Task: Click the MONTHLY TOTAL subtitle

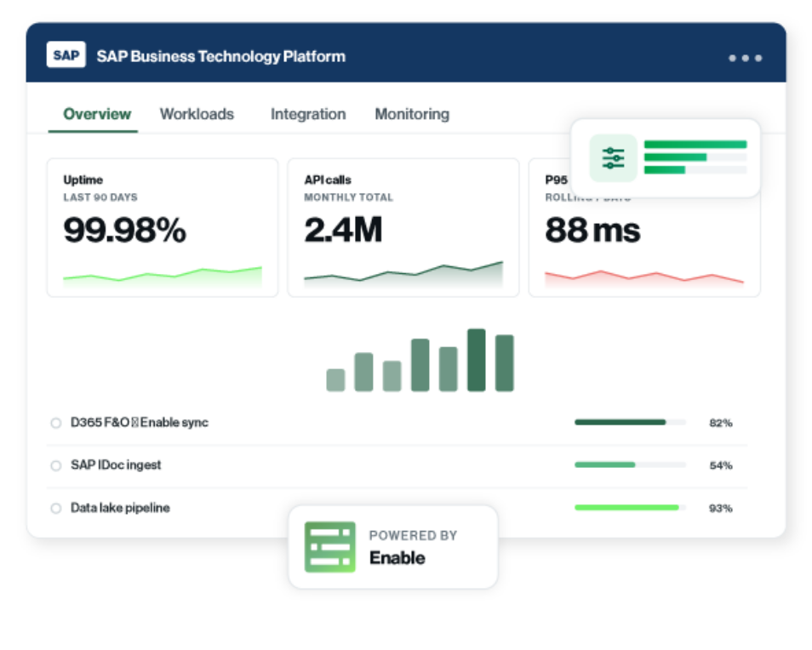Action: click(x=348, y=197)
